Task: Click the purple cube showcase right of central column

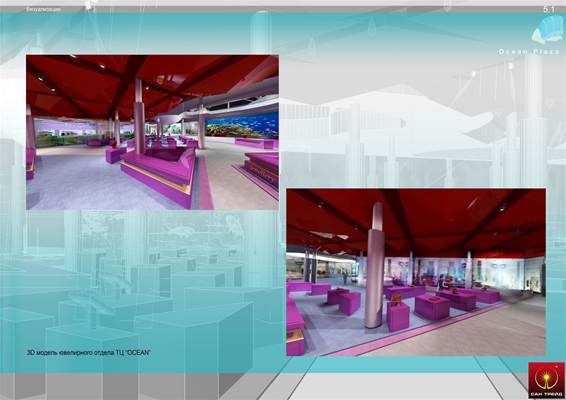Action: [432, 307]
